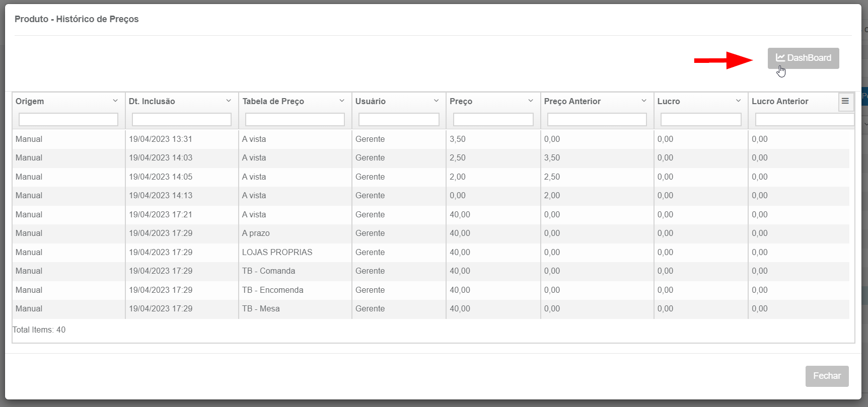Click the Preço Anterior filter input
Image resolution: width=868 pixels, height=407 pixels.
click(x=597, y=120)
